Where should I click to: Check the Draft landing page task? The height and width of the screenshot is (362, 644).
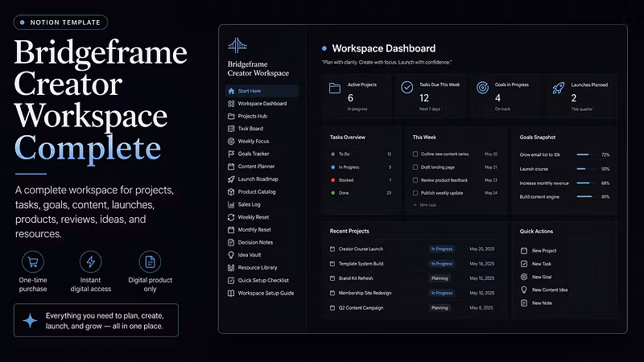click(x=415, y=167)
